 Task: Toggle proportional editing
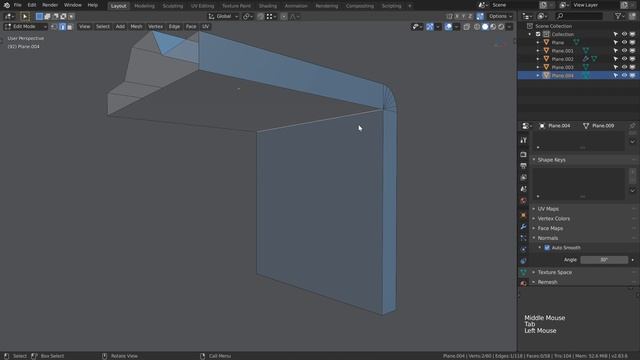click(284, 16)
